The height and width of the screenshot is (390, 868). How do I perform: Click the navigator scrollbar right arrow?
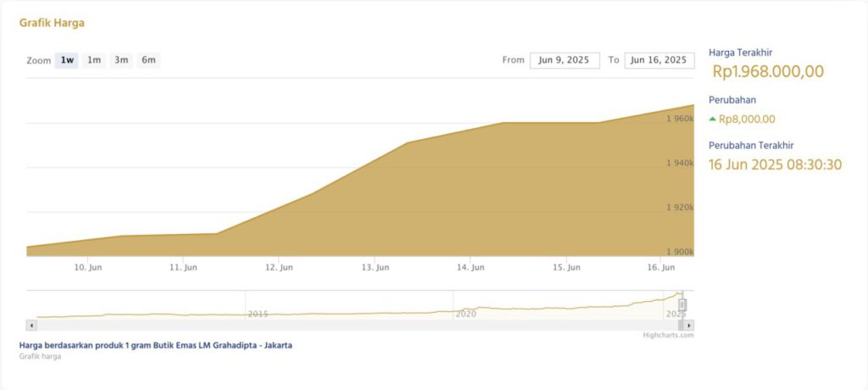click(689, 325)
